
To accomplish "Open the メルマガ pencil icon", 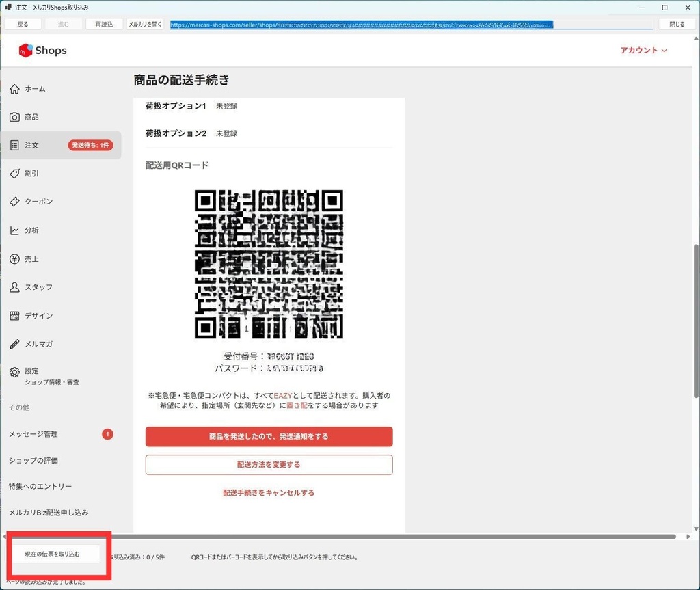I will tap(15, 344).
